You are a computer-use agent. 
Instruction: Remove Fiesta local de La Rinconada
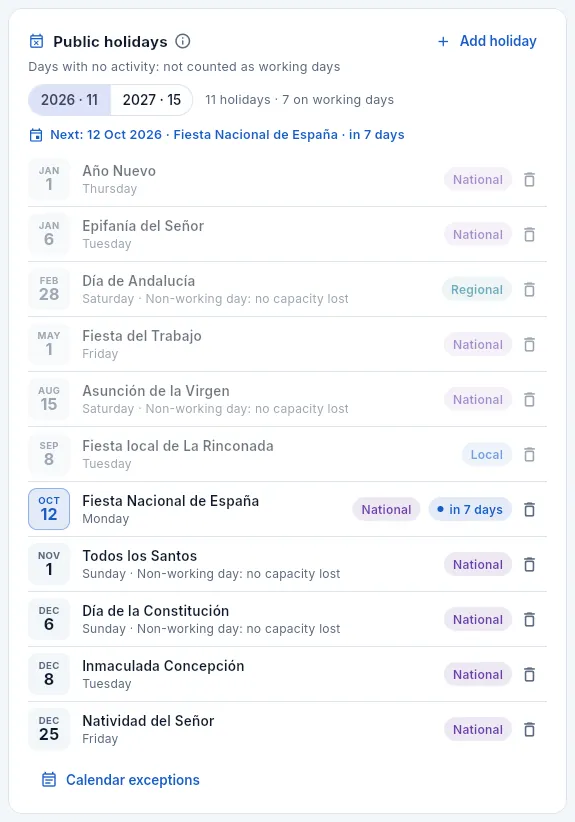point(529,455)
